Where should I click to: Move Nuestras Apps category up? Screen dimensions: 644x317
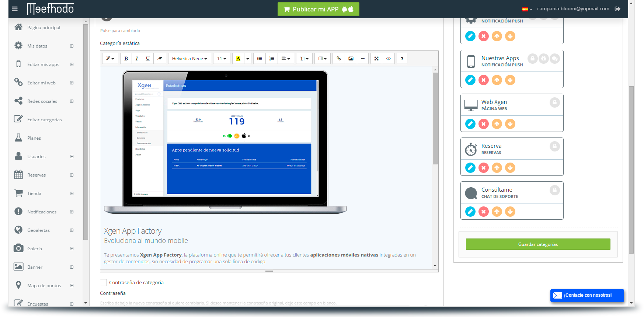(x=497, y=80)
